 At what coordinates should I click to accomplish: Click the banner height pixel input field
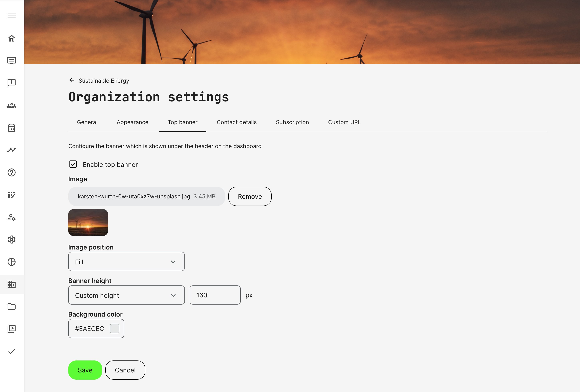click(215, 295)
